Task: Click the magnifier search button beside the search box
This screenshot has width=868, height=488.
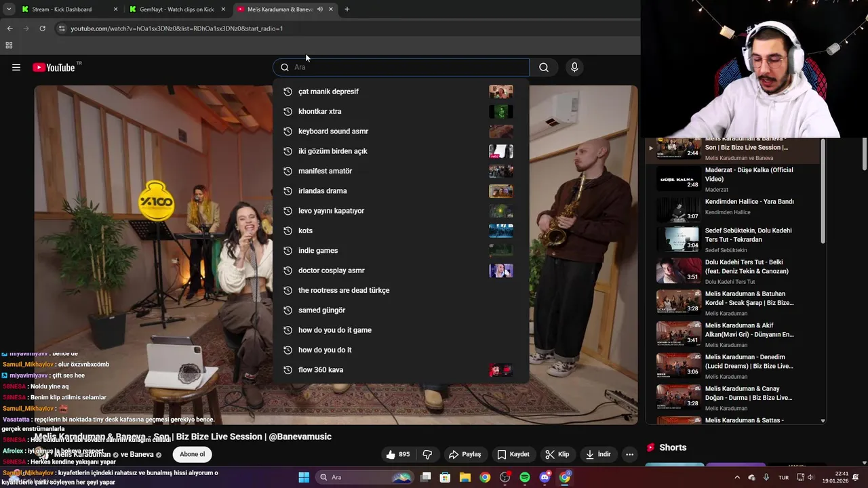Action: [x=544, y=67]
